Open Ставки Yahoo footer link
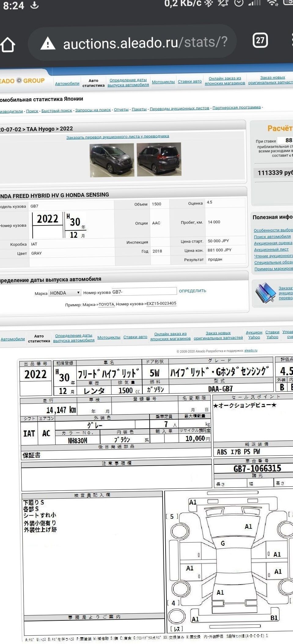This screenshot has width=293, height=644. 272,334
